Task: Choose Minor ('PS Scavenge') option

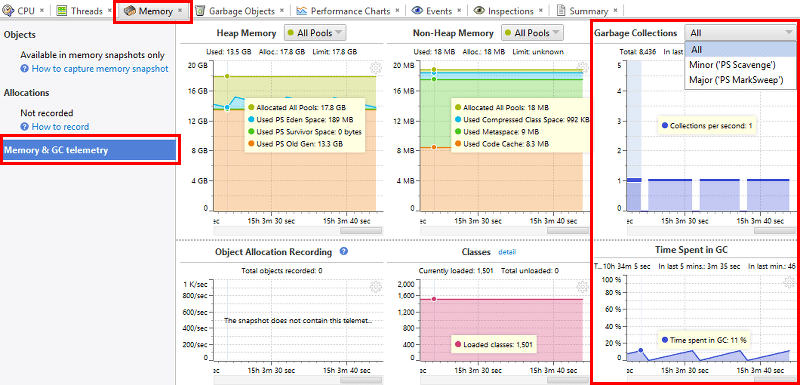Action: tap(740, 65)
